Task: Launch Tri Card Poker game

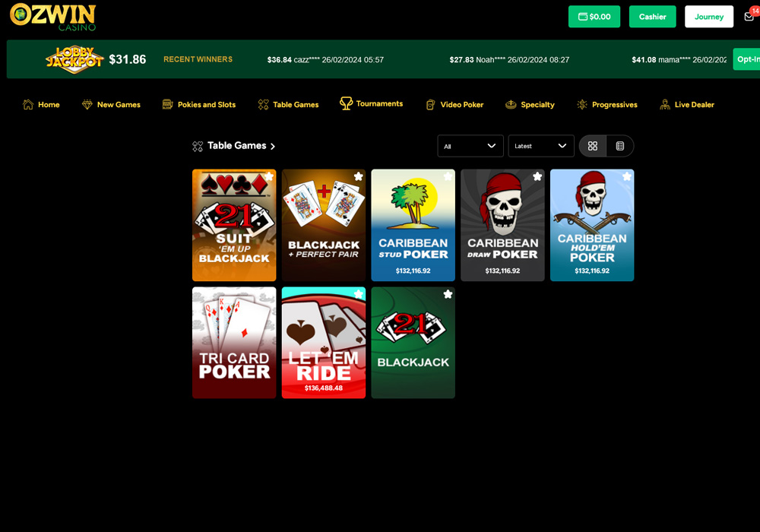Action: pyautogui.click(x=234, y=343)
